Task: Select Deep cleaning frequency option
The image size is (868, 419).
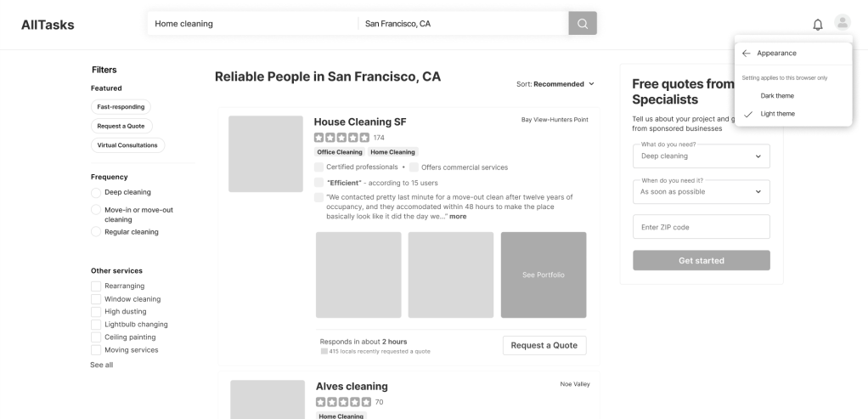Action: click(96, 192)
